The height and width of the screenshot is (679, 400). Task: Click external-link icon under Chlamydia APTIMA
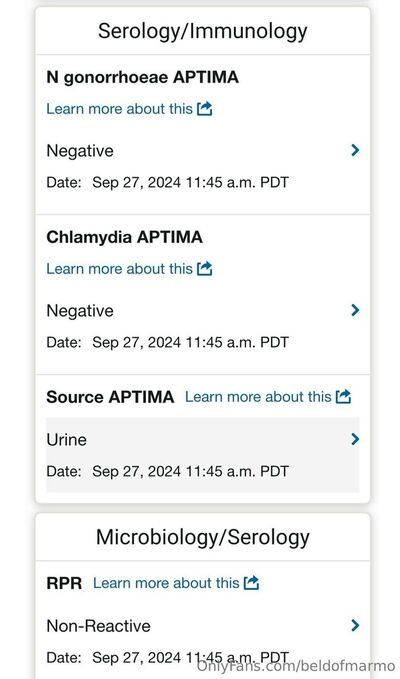[x=205, y=268]
